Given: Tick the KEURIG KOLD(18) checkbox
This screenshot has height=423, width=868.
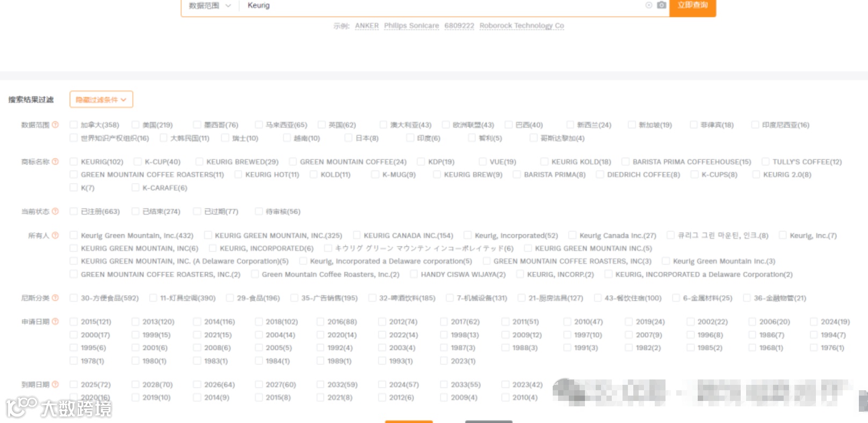Looking at the screenshot, I should (x=544, y=162).
